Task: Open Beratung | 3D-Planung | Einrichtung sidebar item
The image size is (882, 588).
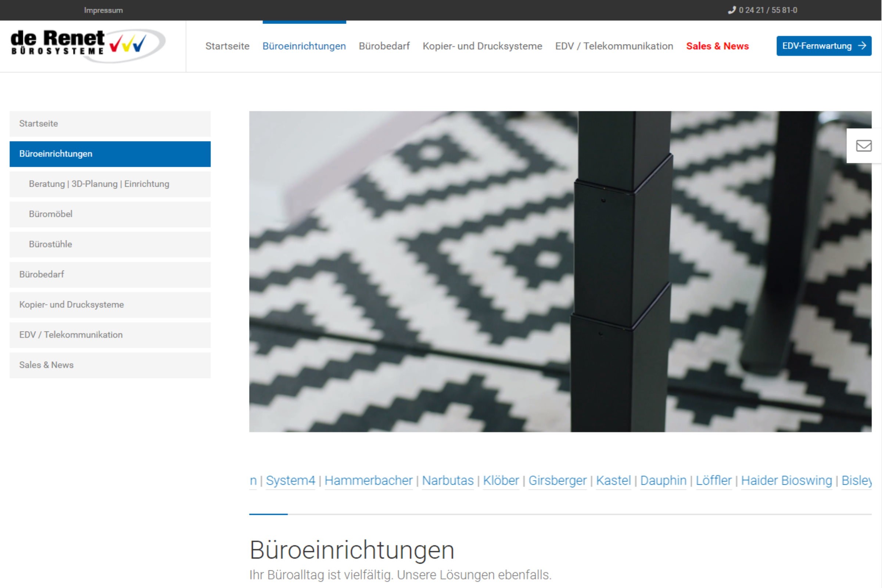Action: 99,184
